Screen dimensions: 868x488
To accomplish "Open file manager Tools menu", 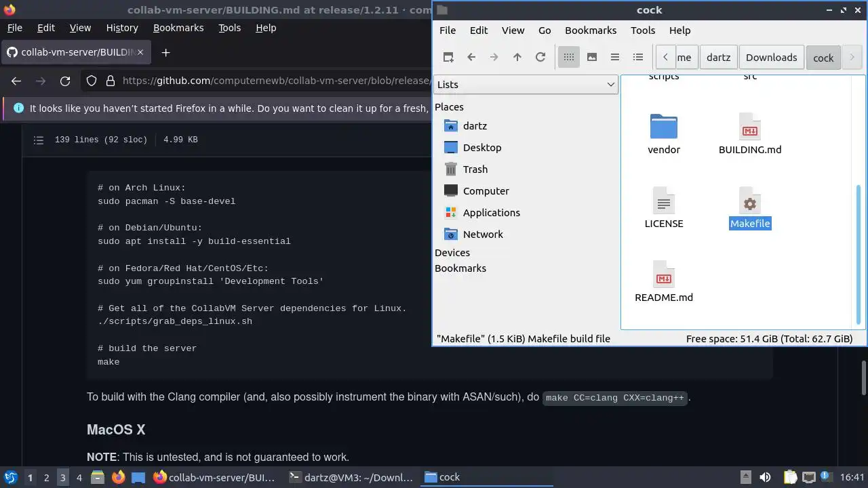I will tap(643, 30).
